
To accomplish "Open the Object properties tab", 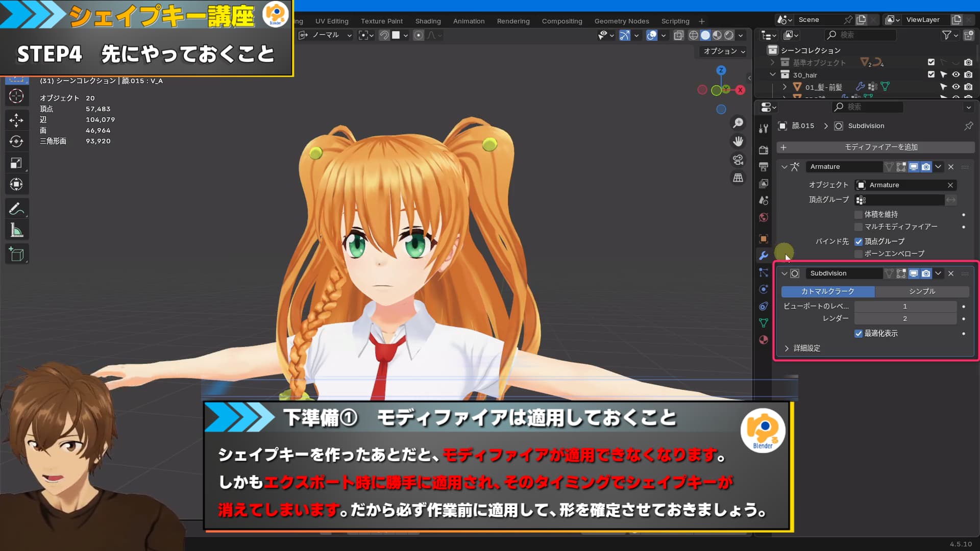I will click(764, 239).
